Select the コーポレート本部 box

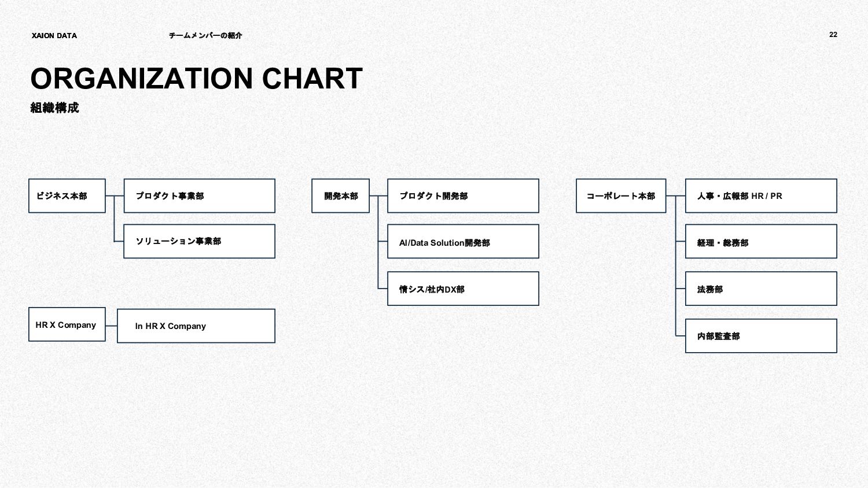pyautogui.click(x=621, y=196)
